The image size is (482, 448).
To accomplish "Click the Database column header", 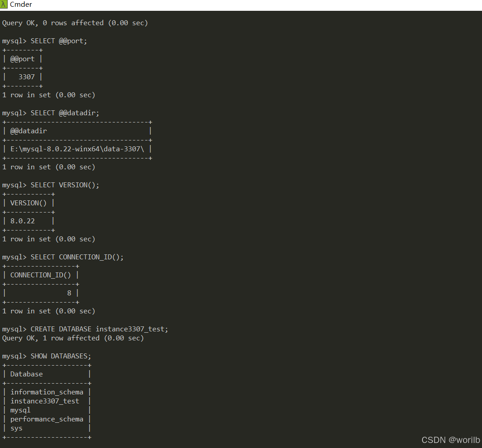I will pos(27,374).
